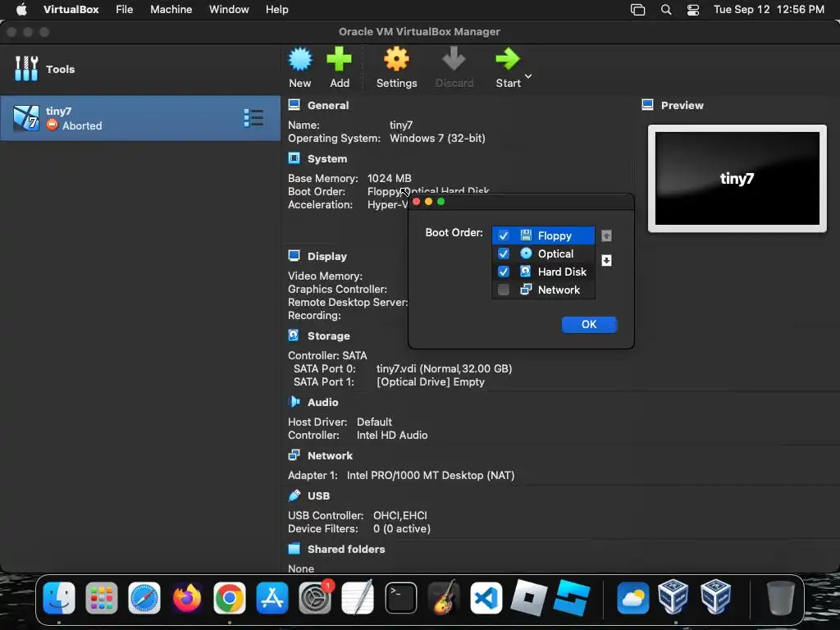
Task: Click the Audio section speaker icon
Action: 294,402
